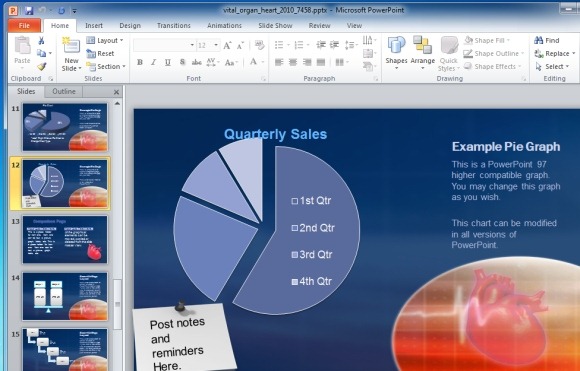Open the Shapes gallery
The image size is (580, 371).
[x=396, y=53]
